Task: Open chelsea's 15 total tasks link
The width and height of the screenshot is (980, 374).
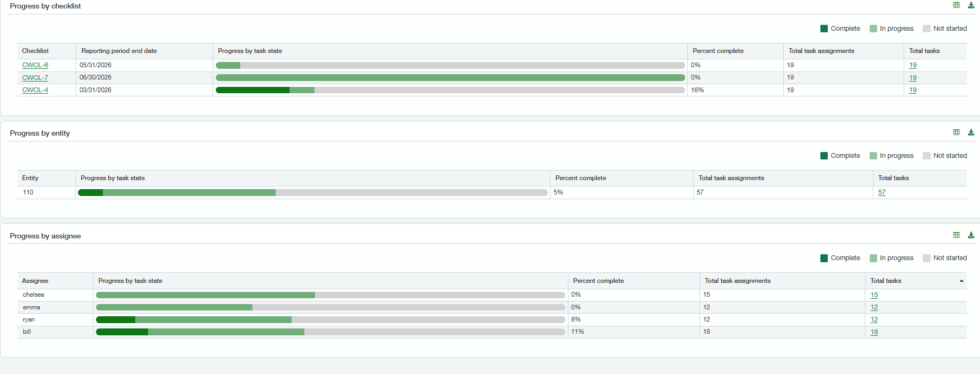Action: point(874,295)
